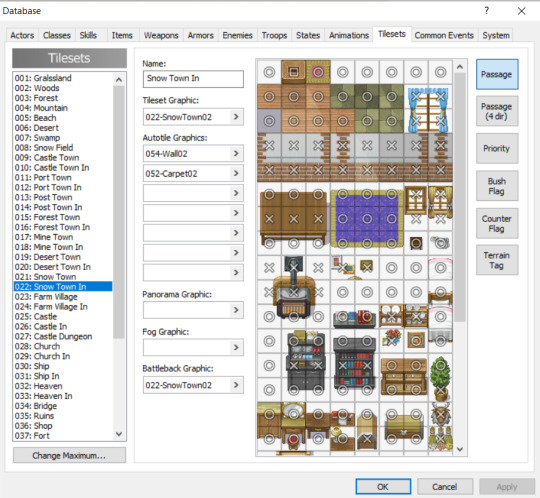
Task: Select the Passage mode button
Action: point(497,74)
